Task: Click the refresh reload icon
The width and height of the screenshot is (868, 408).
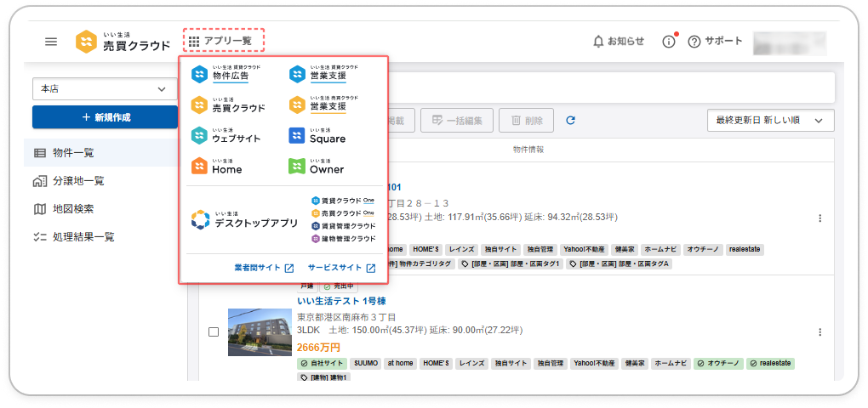Action: (570, 120)
